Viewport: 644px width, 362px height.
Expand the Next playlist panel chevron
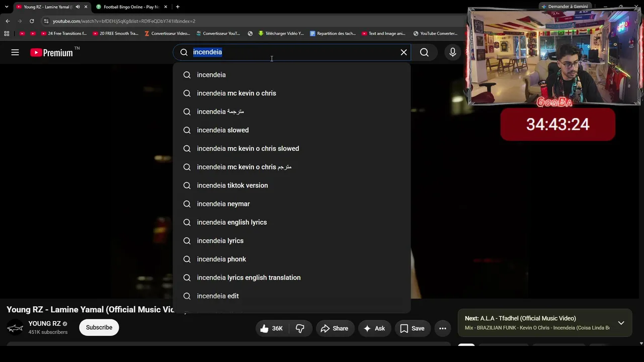tap(621, 323)
